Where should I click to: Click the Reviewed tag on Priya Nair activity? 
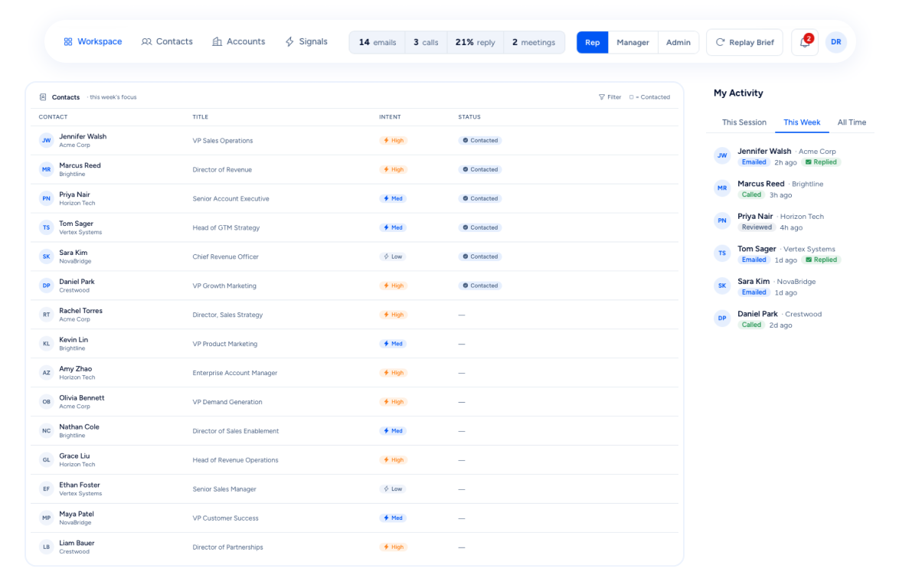coord(757,227)
